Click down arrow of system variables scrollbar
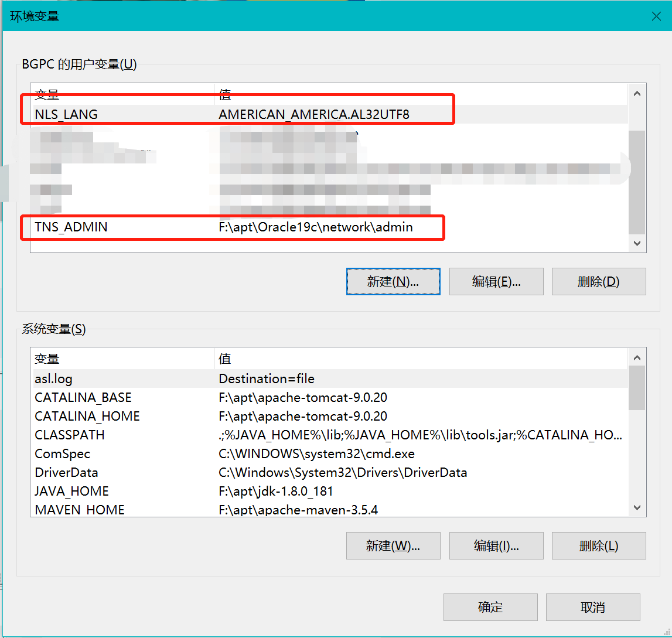The image size is (672, 638). pyautogui.click(x=637, y=507)
